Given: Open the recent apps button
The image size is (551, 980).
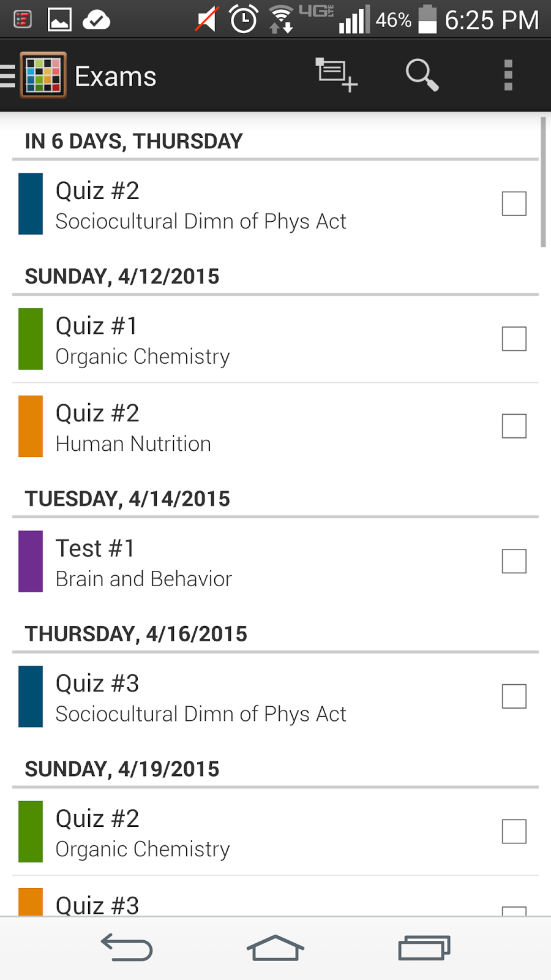Looking at the screenshot, I should (424, 948).
